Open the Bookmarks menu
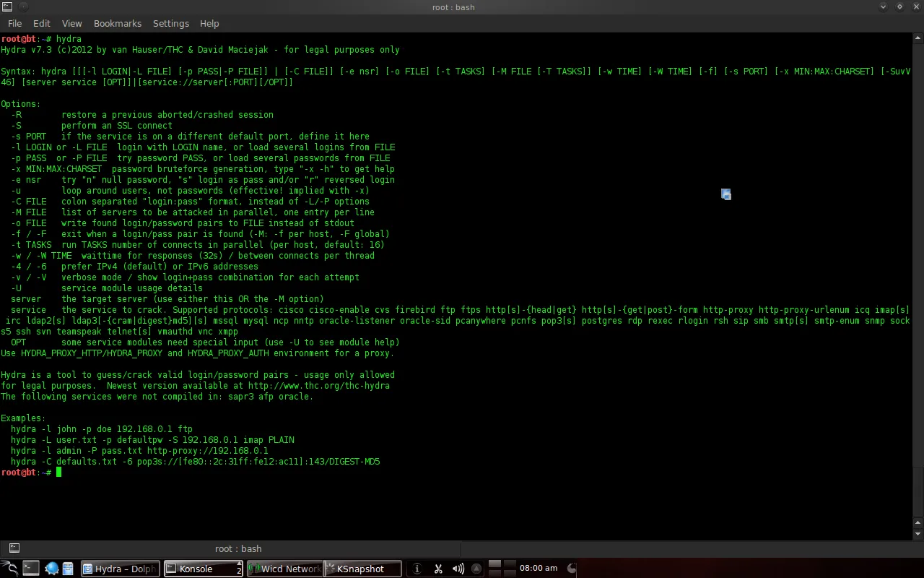 117,23
